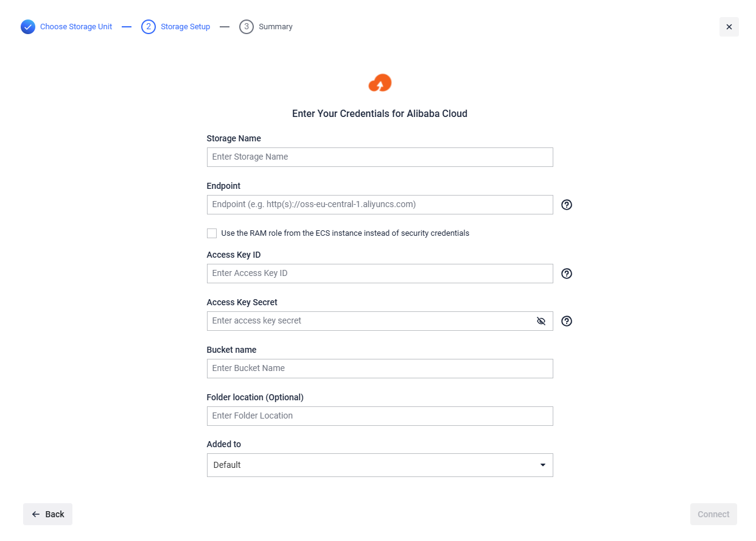This screenshot has width=756, height=541.
Task: Click the step 3 circle icon
Action: coord(247,27)
